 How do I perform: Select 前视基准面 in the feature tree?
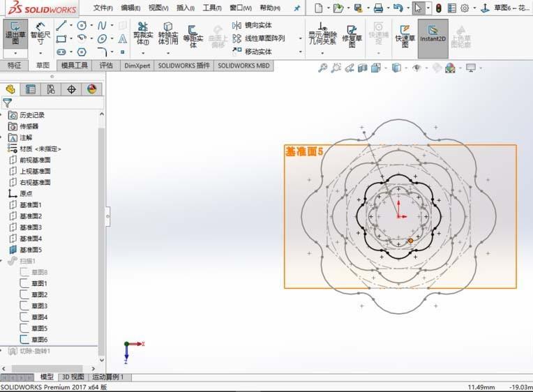coord(30,160)
